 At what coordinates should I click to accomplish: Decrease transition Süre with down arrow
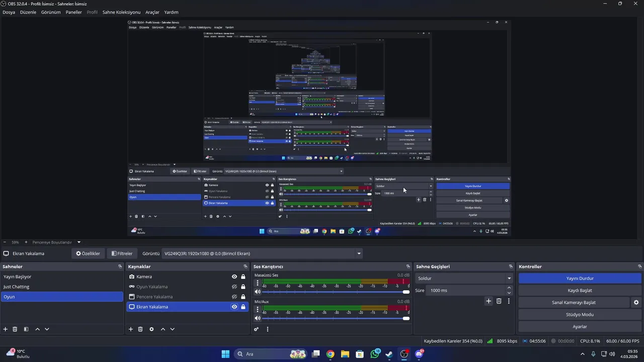(x=509, y=293)
